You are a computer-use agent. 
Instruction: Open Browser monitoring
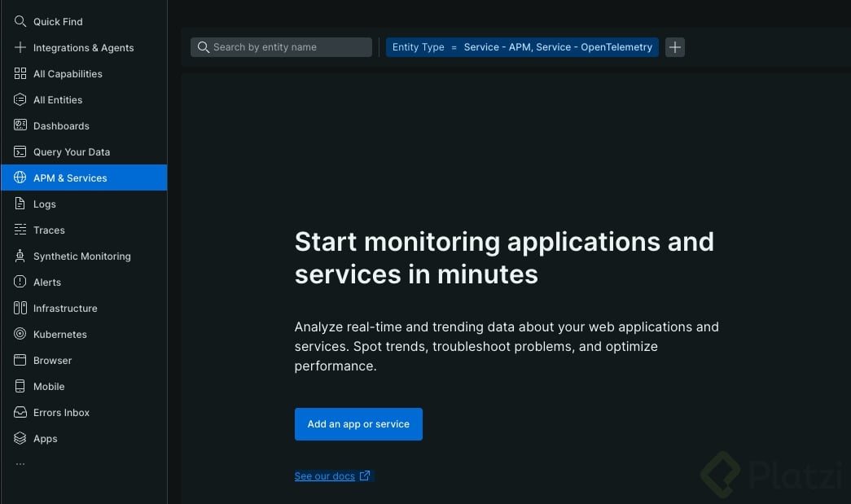(84, 360)
